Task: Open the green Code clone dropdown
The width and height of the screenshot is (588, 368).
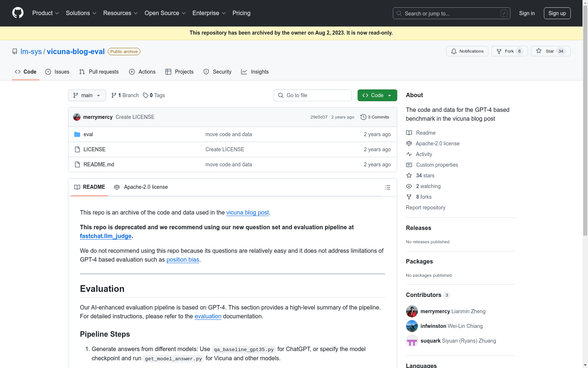Action: (377, 95)
